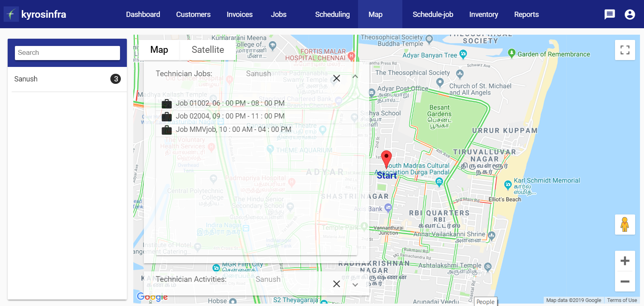Click the red Start location marker

386,160
